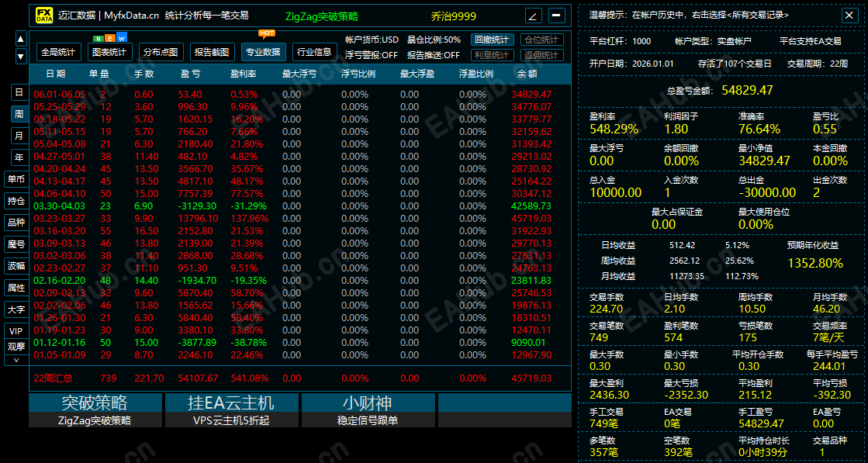Open the 全局统计 tab
868x463 pixels.
59,53
